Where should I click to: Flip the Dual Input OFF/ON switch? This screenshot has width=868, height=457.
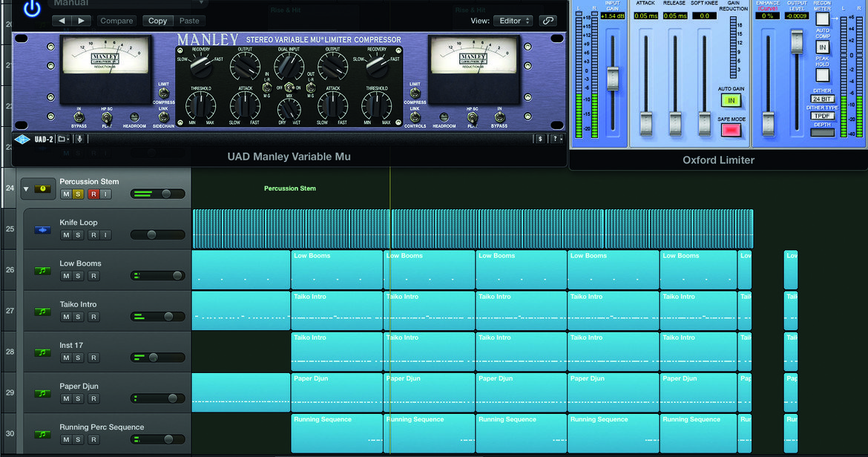point(289,88)
